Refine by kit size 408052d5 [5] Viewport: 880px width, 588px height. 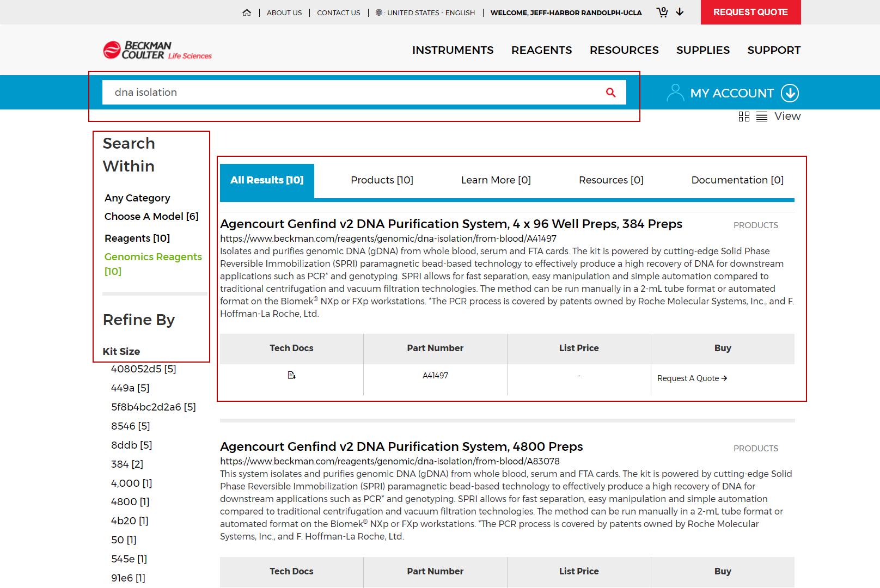pos(143,369)
